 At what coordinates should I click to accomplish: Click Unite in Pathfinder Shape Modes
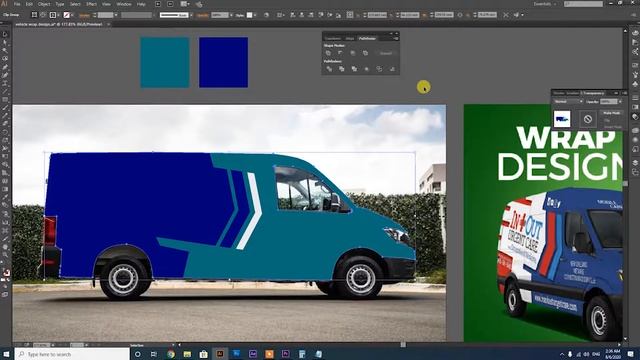coord(328,53)
